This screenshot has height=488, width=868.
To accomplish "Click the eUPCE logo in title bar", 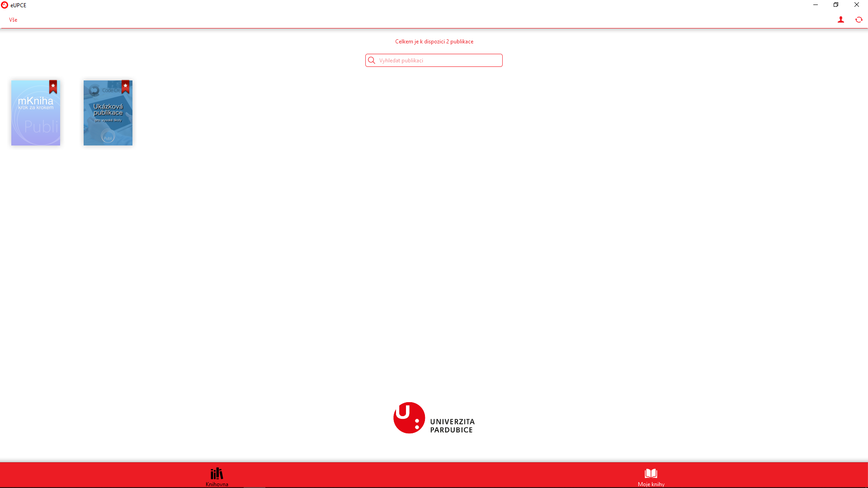I will point(5,5).
